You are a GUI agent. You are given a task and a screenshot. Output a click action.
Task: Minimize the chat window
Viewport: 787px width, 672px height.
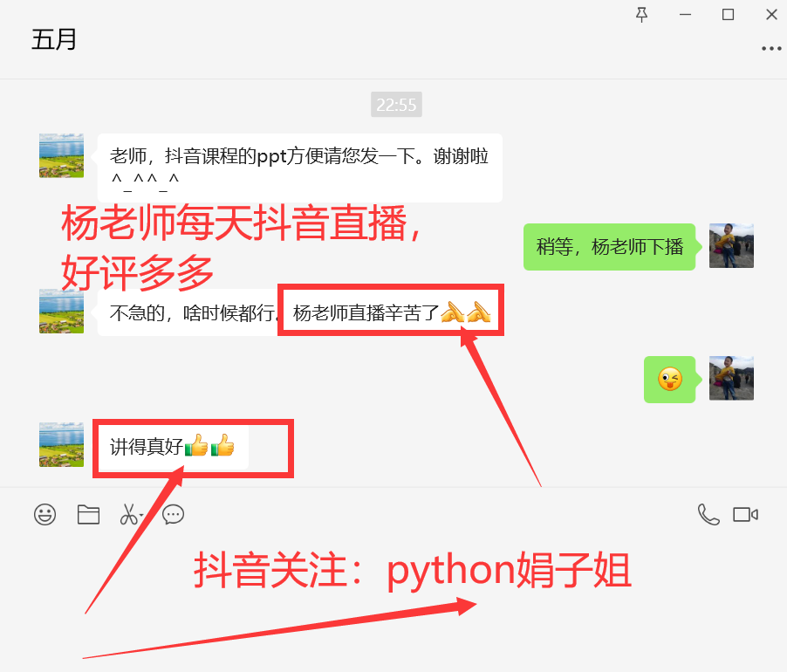click(x=685, y=15)
